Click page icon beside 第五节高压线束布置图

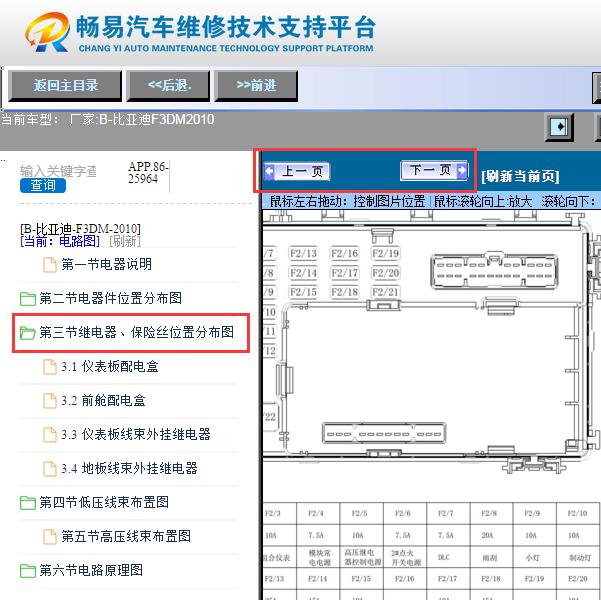point(50,537)
